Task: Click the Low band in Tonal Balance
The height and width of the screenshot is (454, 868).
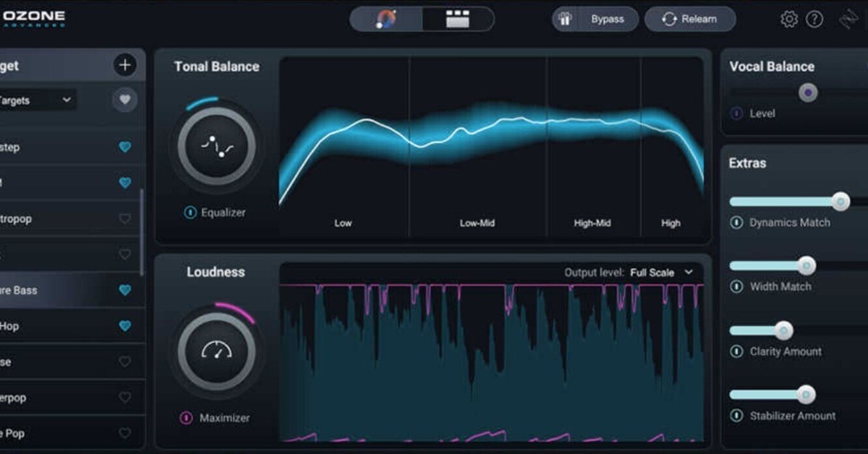Action: (x=344, y=147)
